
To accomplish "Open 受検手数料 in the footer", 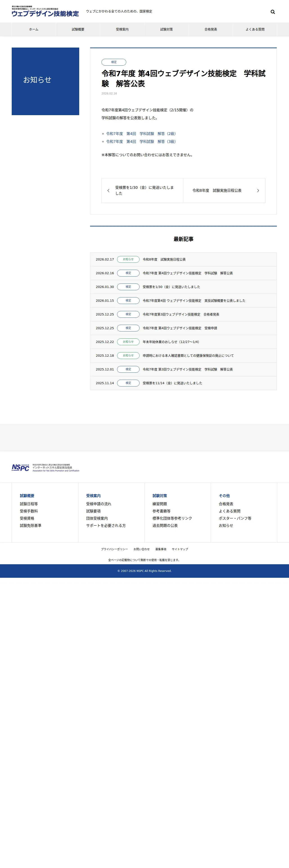I will (29, 511).
